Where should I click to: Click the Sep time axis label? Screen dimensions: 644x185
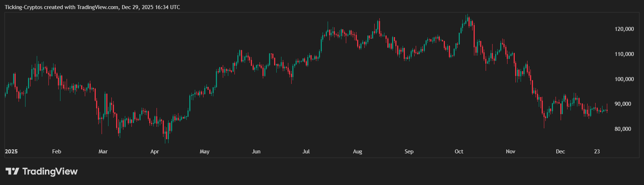click(409, 152)
